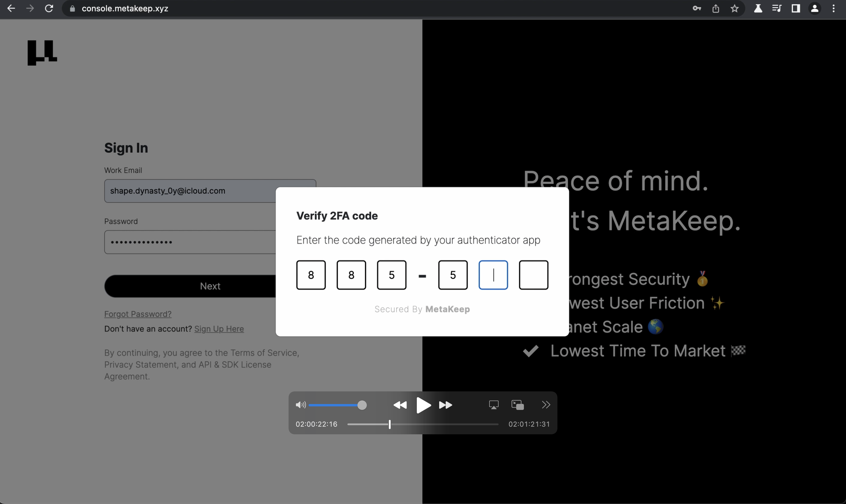Click the 'Verify 2FA code' heading
The image size is (846, 504).
click(337, 216)
